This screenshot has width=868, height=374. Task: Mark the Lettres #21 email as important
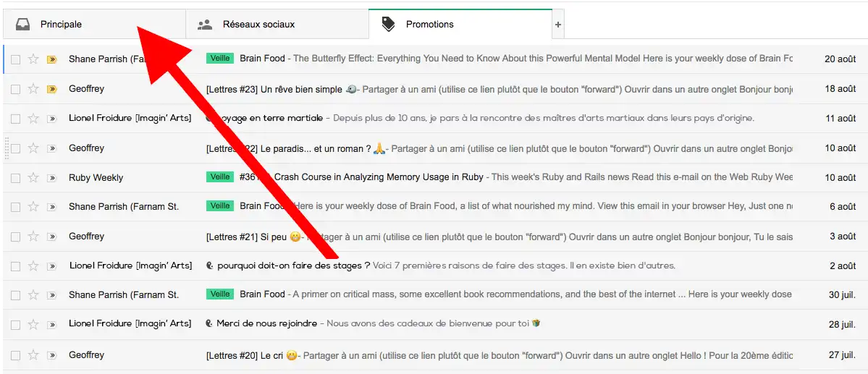52,237
